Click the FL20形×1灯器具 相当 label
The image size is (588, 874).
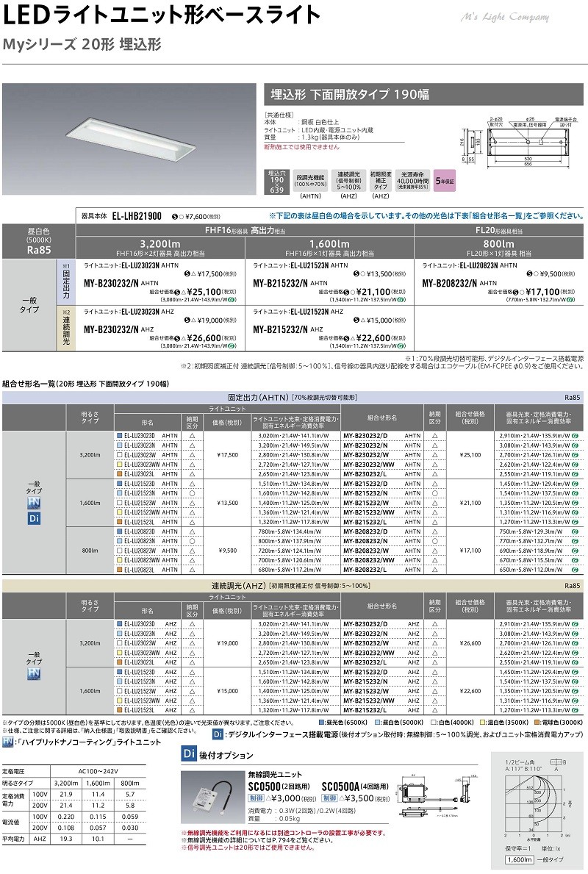click(499, 254)
